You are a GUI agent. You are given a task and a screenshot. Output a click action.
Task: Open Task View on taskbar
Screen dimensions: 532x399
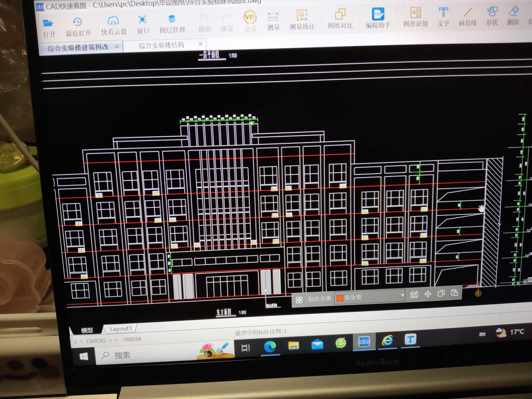(246, 348)
